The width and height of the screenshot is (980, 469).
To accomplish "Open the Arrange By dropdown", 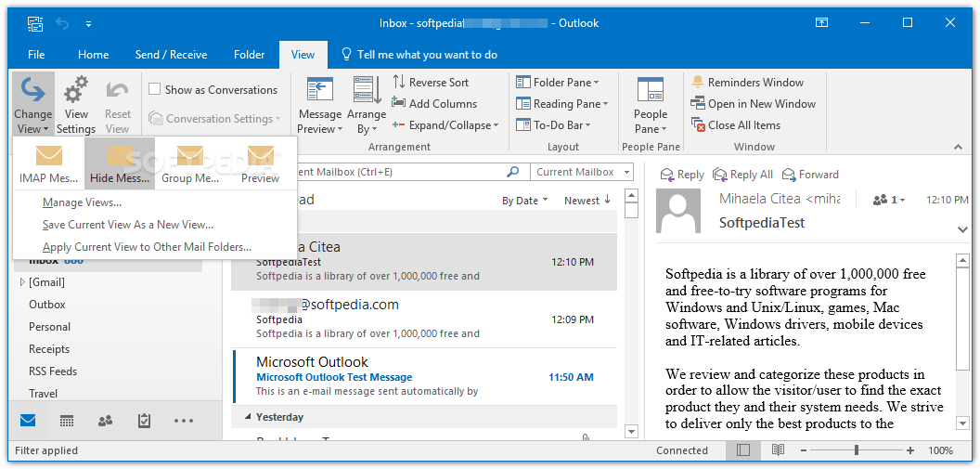I will (367, 104).
